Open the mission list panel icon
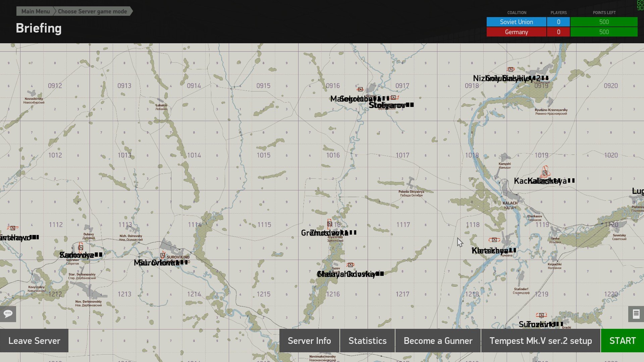This screenshot has width=644, height=362. point(636,314)
